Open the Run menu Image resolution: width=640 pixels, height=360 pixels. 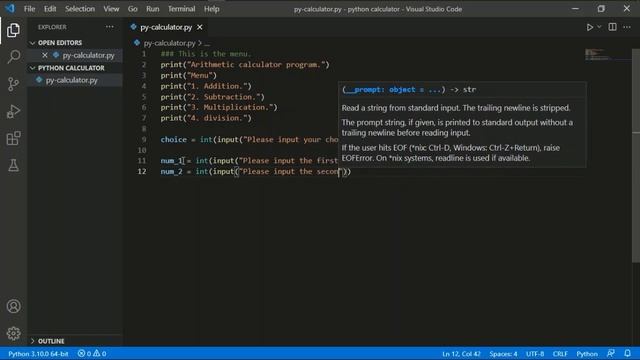pyautogui.click(x=153, y=9)
